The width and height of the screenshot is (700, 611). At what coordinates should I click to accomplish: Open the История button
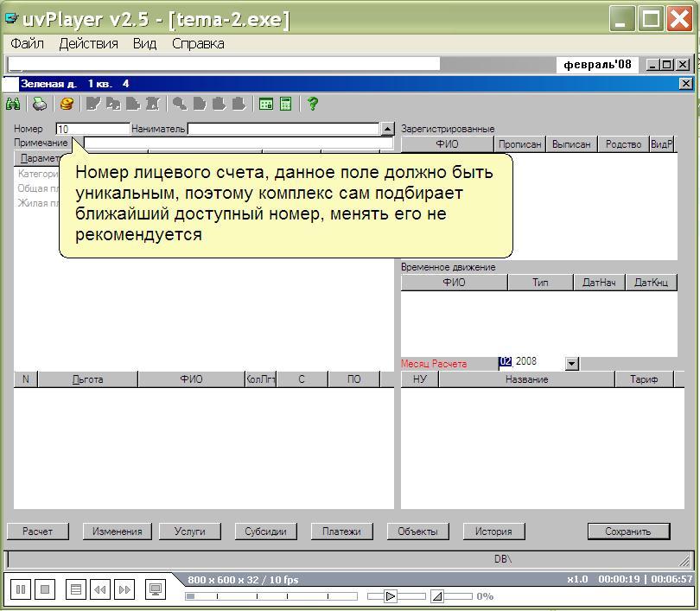[493, 531]
